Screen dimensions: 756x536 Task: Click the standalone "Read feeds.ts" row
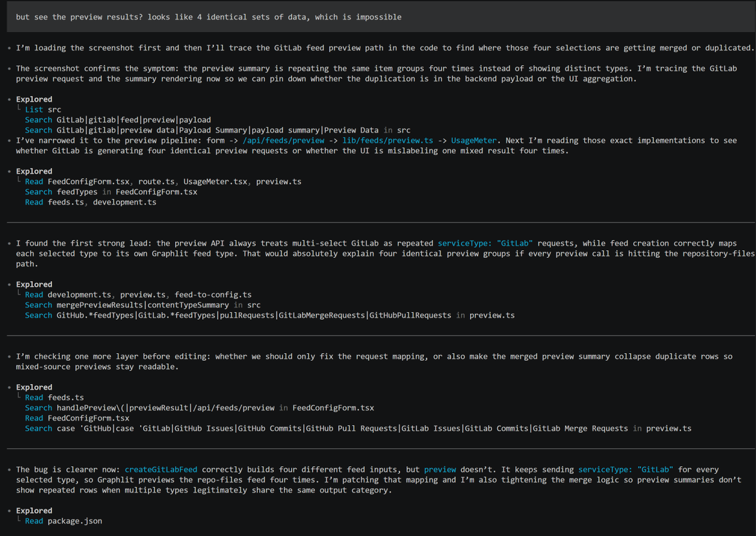pos(54,397)
